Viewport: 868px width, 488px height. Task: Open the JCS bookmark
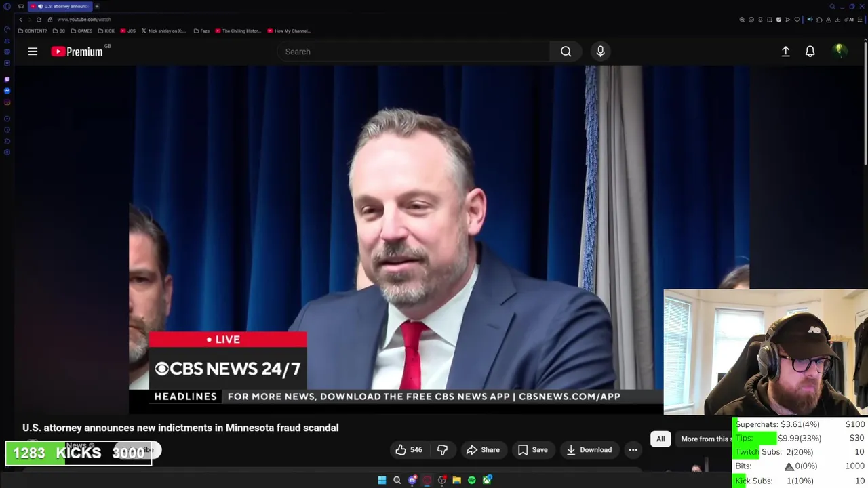tap(128, 30)
